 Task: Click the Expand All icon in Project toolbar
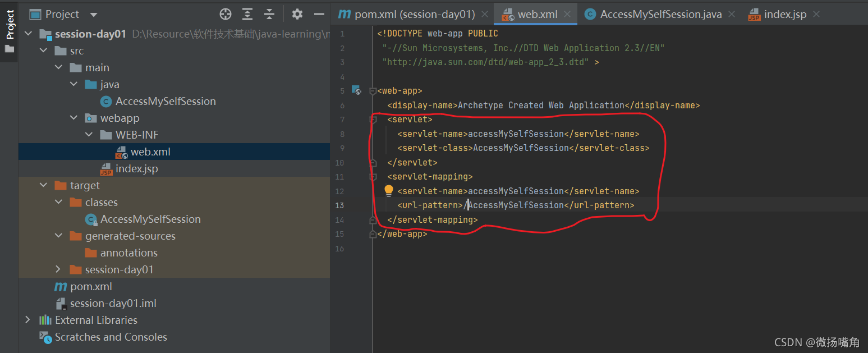pyautogui.click(x=247, y=13)
